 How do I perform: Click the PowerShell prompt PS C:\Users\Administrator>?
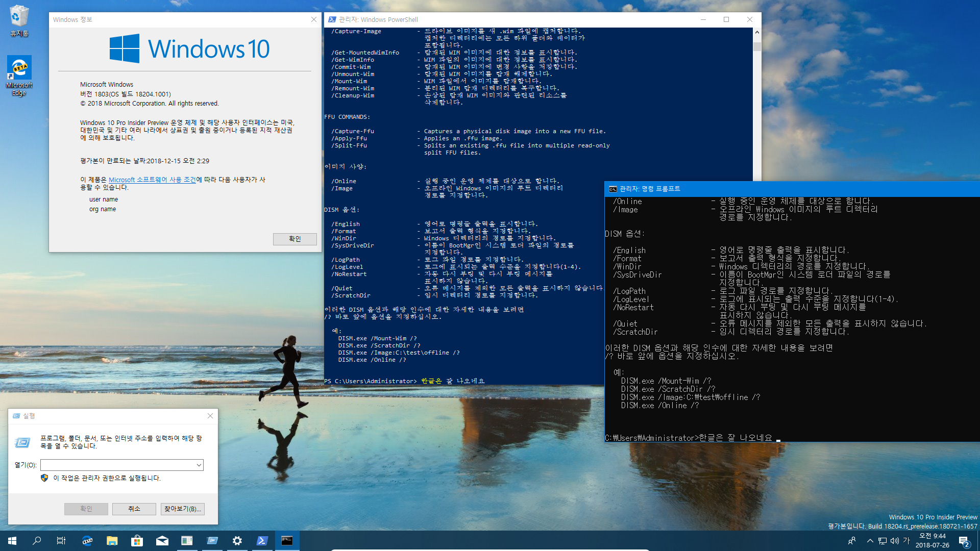[x=371, y=381]
